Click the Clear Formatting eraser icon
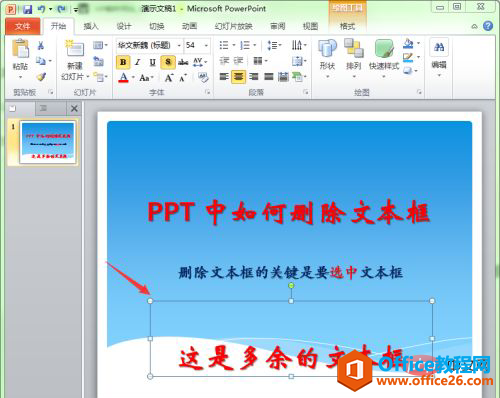The height and width of the screenshot is (398, 500). [x=203, y=78]
